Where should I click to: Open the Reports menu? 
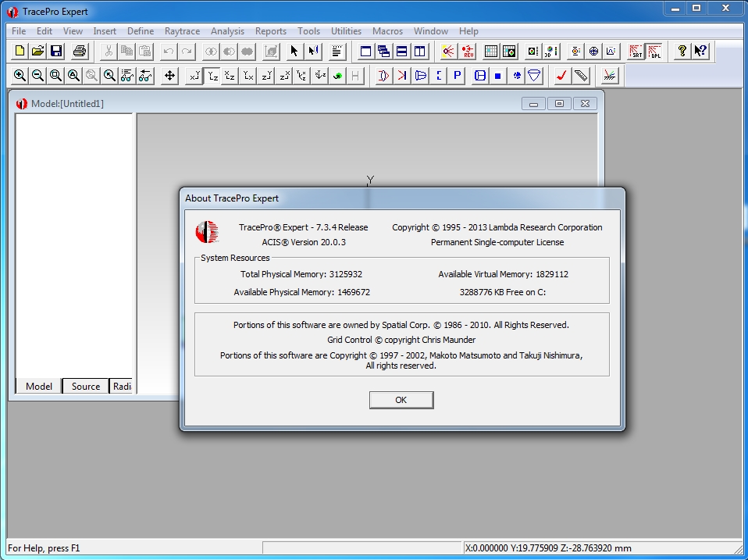click(x=270, y=31)
